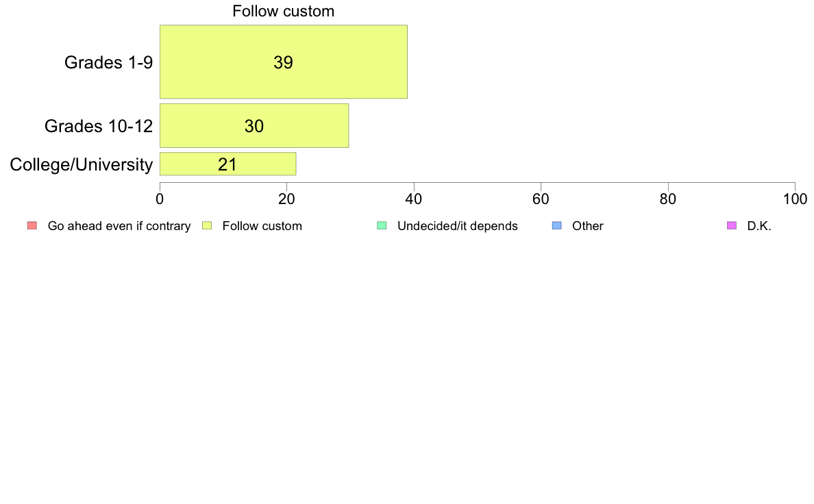
Task: Click the 'Grades 1-9' axis category label
Action: click(108, 62)
